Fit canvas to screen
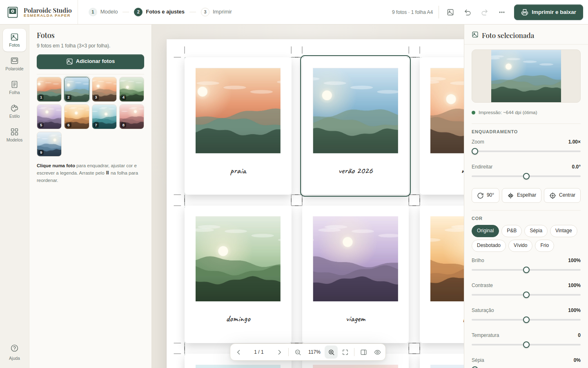 coord(345,352)
